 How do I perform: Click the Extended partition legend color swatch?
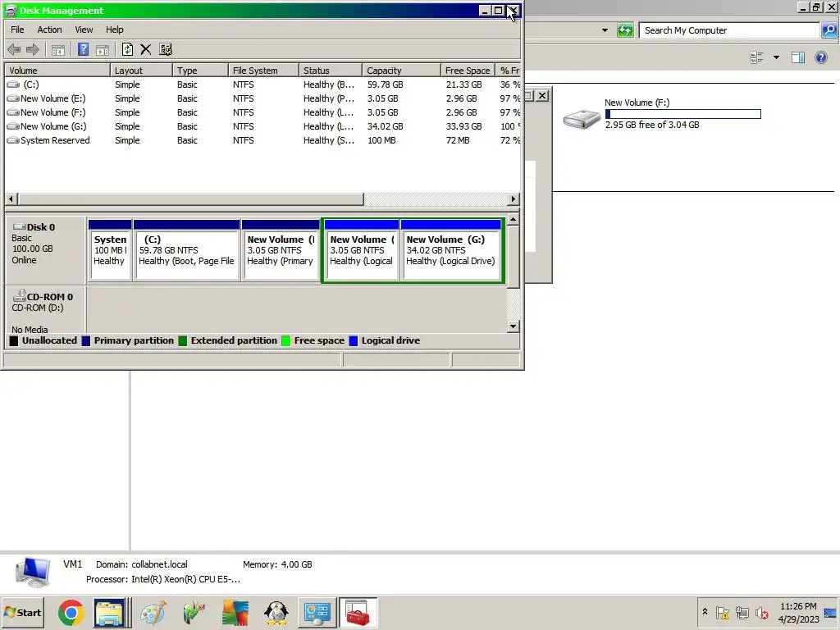coord(183,340)
